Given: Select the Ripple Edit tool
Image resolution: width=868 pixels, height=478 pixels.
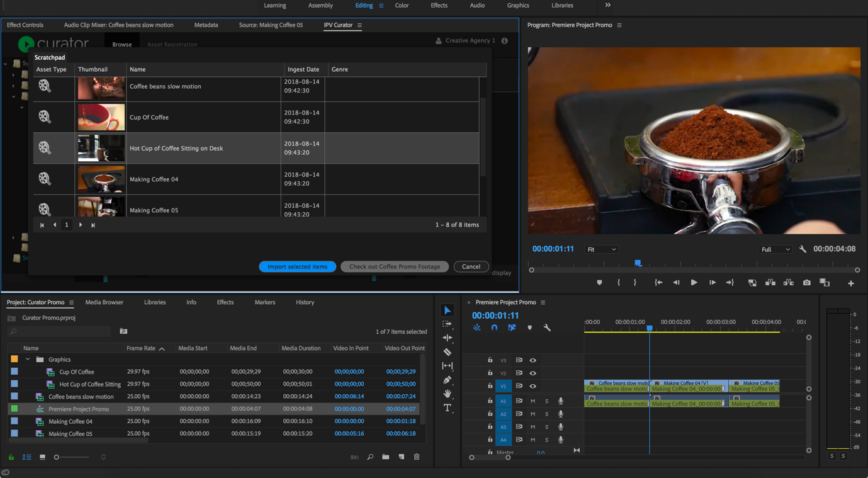Looking at the screenshot, I should 447,338.
